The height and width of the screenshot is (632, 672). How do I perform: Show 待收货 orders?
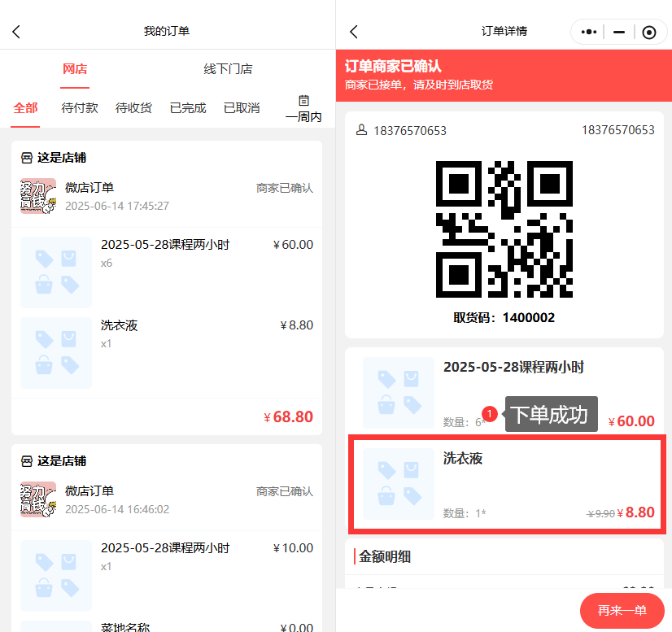coord(133,108)
